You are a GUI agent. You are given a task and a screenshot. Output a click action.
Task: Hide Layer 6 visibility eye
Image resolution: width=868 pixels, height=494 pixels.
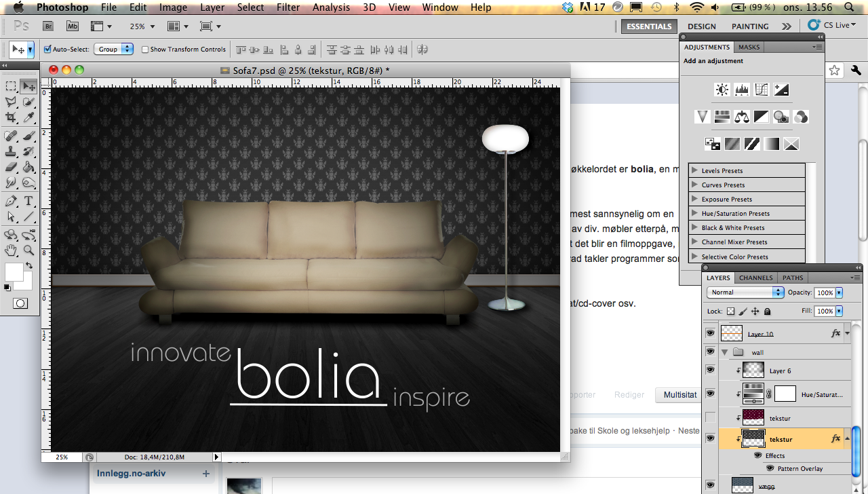click(x=710, y=370)
